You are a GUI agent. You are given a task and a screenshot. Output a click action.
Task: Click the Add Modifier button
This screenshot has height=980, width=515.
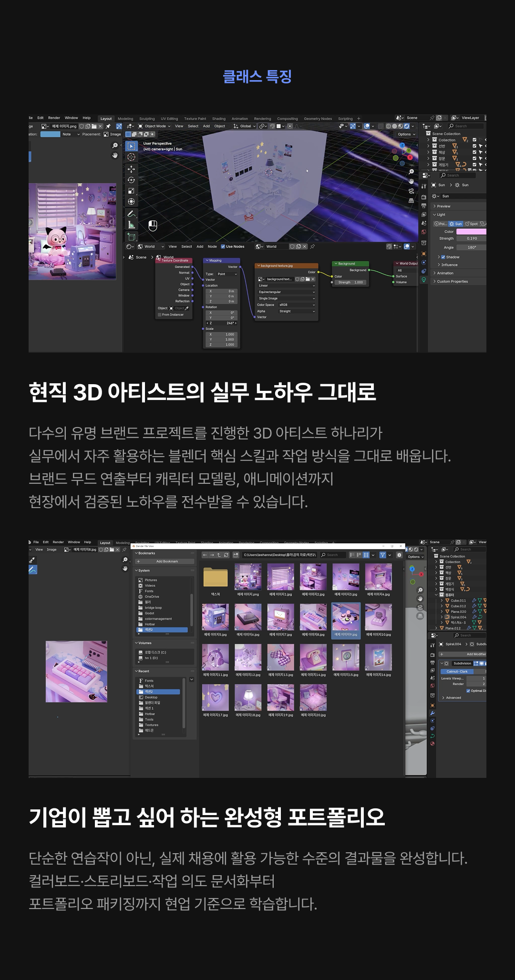[x=475, y=654]
